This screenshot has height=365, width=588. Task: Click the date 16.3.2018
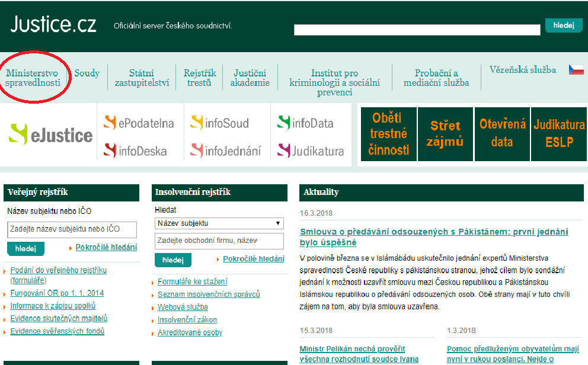click(x=316, y=213)
